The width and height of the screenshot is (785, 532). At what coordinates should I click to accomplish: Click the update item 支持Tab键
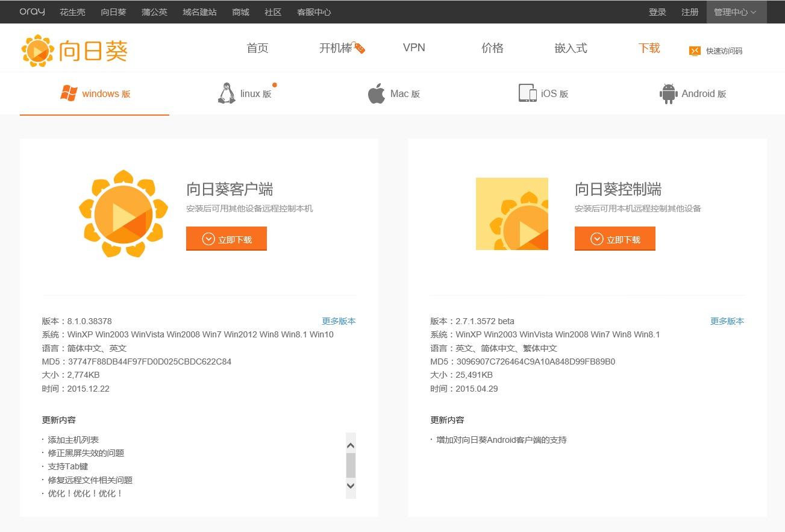point(68,466)
